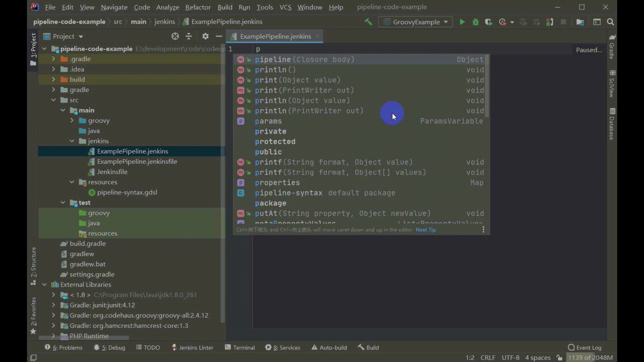The image size is (644, 362).
Task: Collapse all in Project panel
Action: coord(189,36)
